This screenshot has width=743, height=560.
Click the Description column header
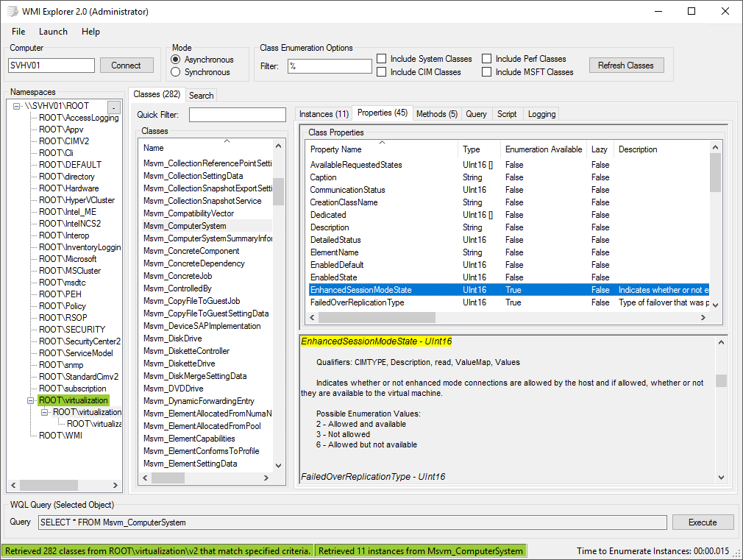[x=661, y=149]
